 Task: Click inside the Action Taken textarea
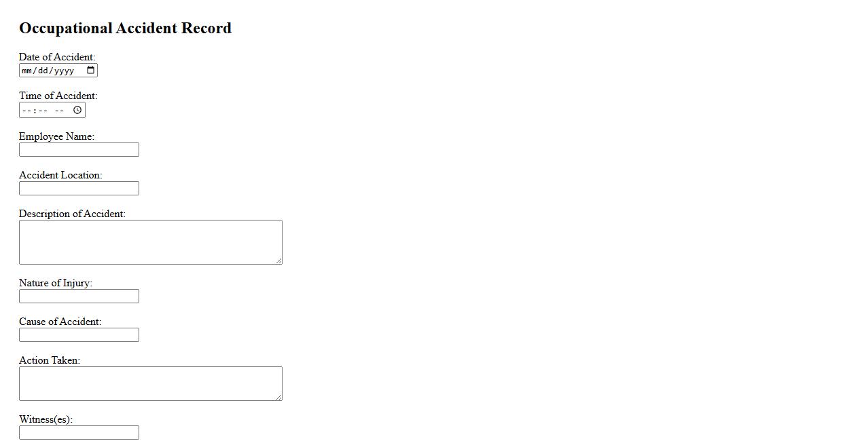(x=150, y=384)
